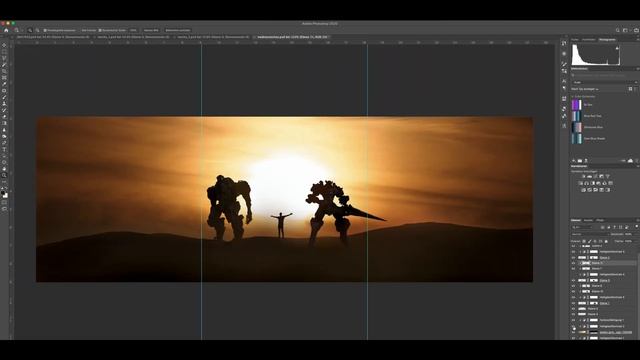Select the Move tool

(4, 45)
